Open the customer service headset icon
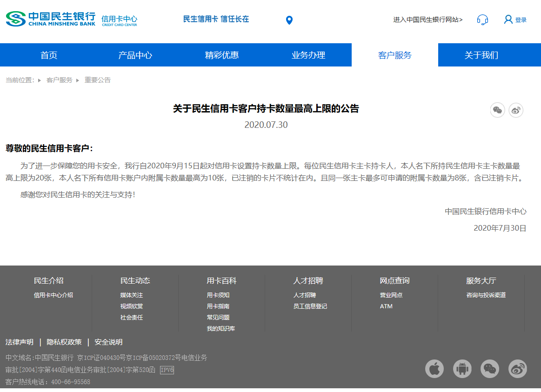 coord(482,20)
